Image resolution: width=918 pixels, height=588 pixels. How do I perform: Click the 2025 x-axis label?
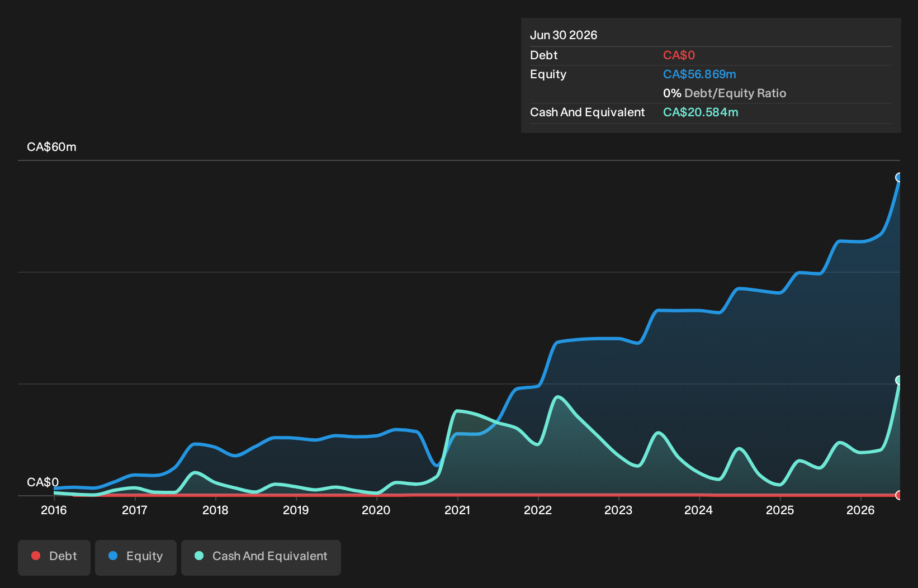[780, 510]
